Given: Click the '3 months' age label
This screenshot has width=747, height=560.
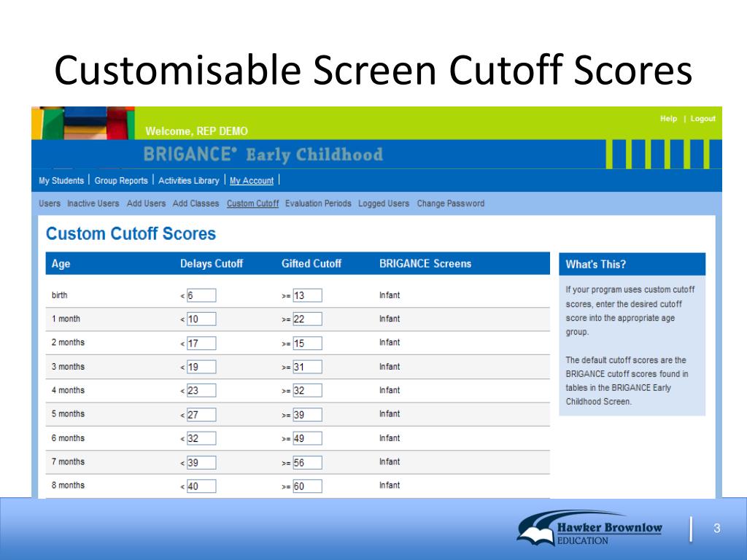Looking at the screenshot, I should (68, 367).
